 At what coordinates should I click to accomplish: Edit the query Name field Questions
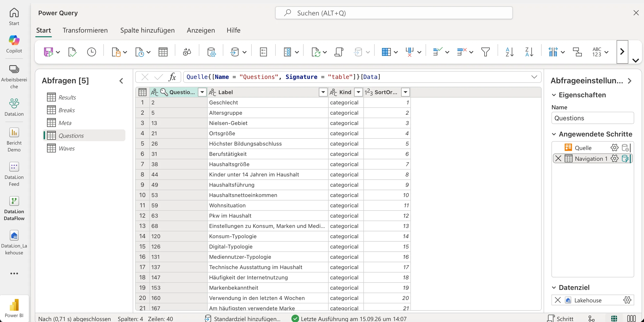click(593, 118)
